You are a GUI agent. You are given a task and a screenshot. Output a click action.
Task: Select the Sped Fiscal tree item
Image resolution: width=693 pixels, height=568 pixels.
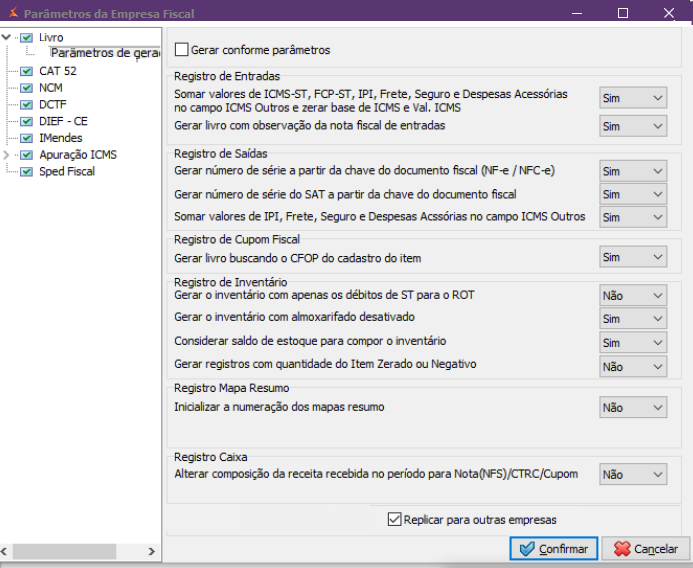(67, 172)
